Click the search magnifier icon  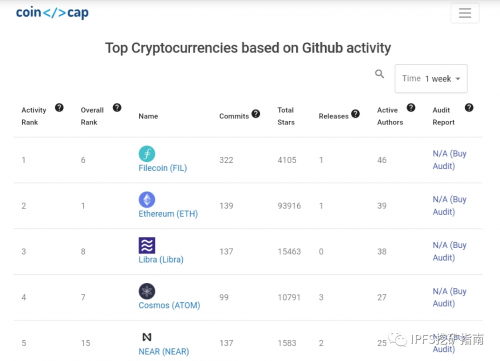coord(379,74)
